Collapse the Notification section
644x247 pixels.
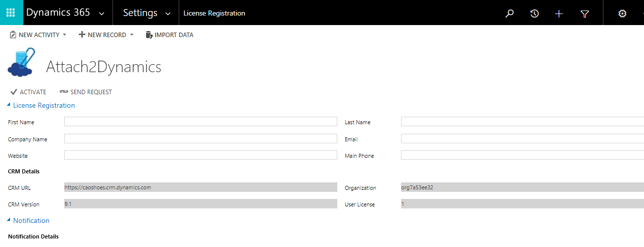coord(9,220)
